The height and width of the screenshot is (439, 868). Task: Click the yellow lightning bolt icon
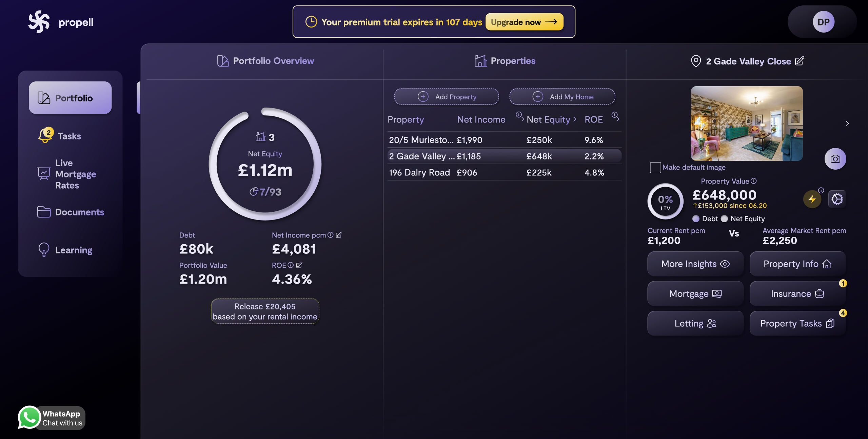click(812, 199)
